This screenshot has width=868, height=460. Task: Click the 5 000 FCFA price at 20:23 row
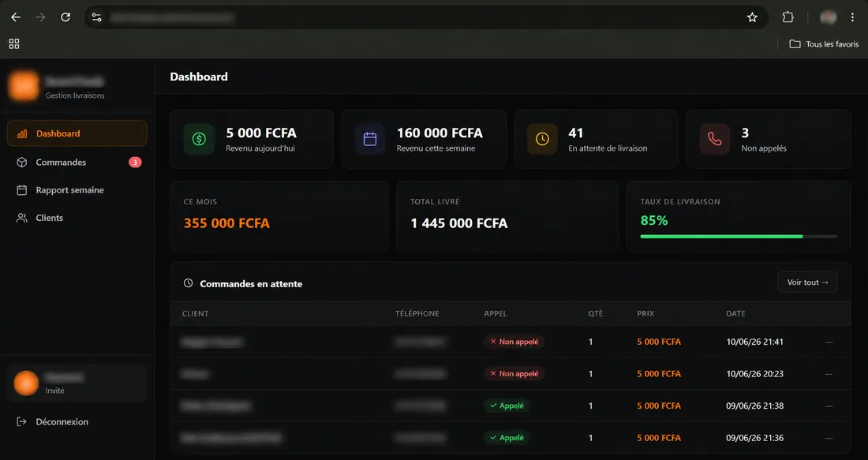coord(659,374)
